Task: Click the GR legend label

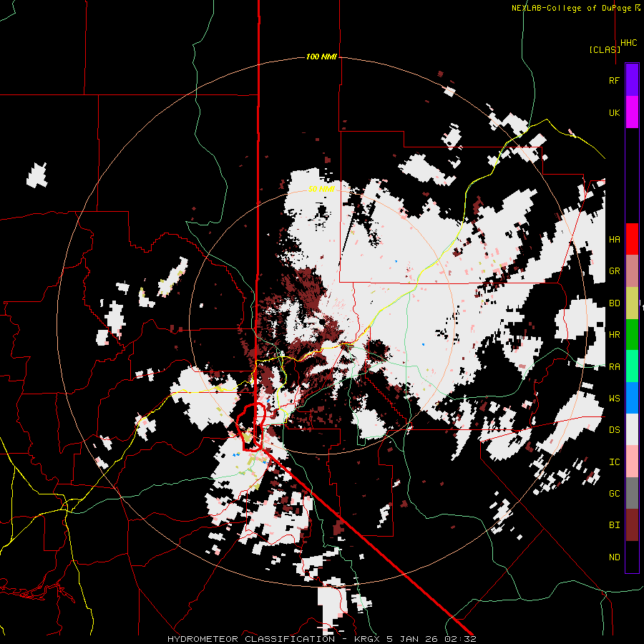Action: click(x=614, y=271)
